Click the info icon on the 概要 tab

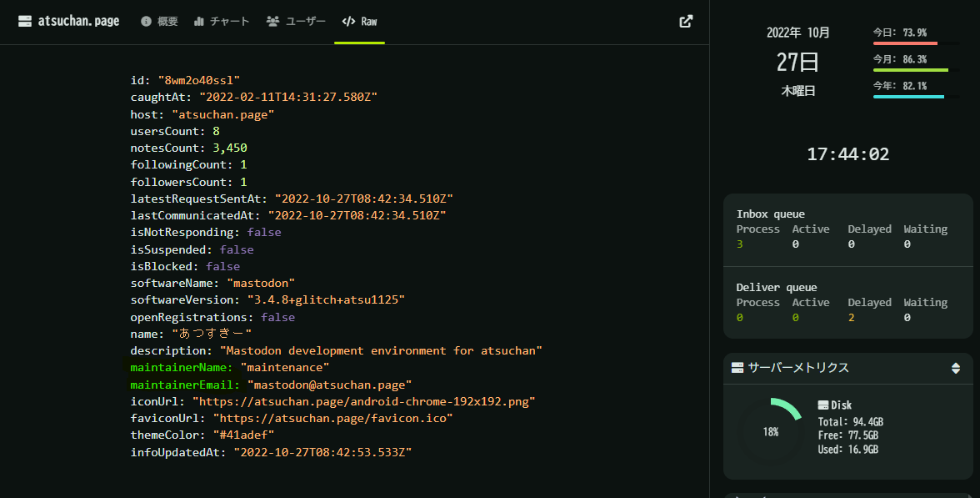146,22
